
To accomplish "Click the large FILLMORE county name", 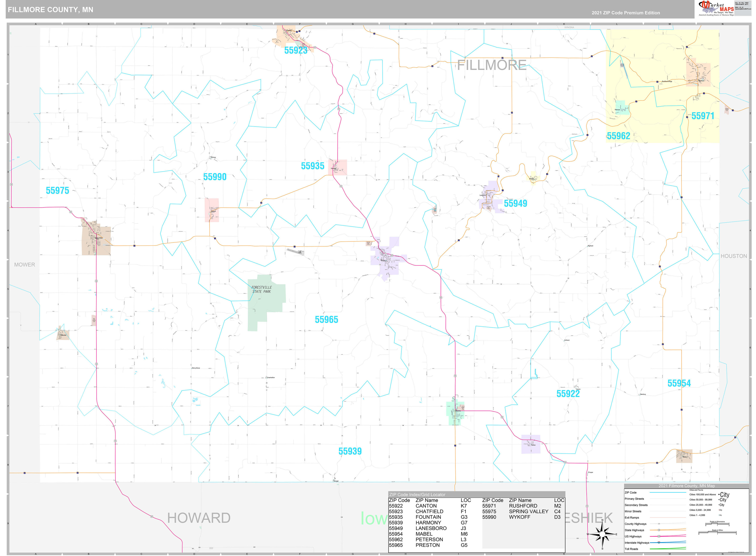I will coord(492,65).
